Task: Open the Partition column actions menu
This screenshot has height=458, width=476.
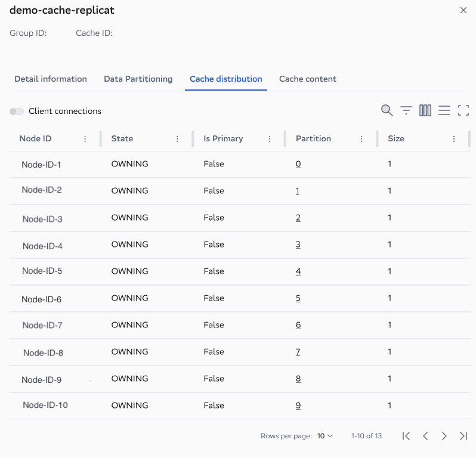Action: point(362,139)
